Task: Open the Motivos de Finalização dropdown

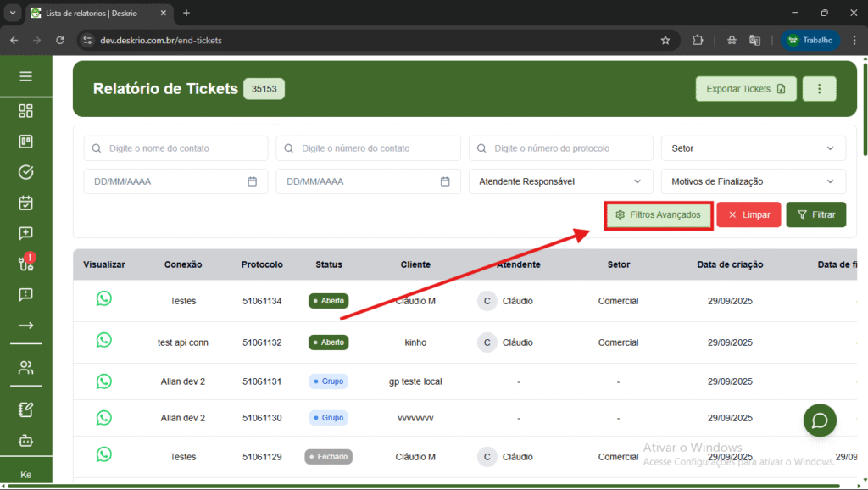Action: [x=753, y=181]
